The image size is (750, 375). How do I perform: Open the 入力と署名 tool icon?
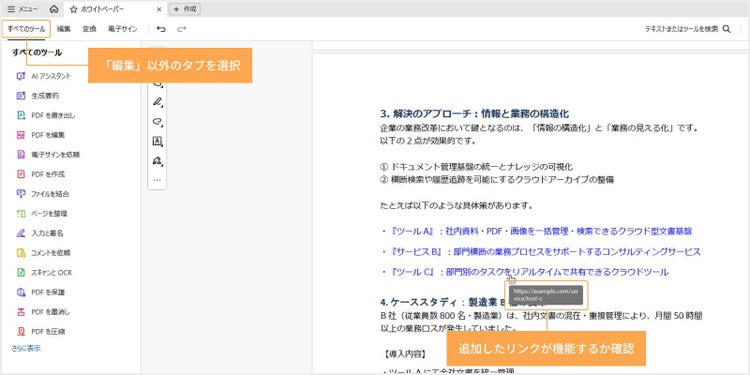coord(21,233)
